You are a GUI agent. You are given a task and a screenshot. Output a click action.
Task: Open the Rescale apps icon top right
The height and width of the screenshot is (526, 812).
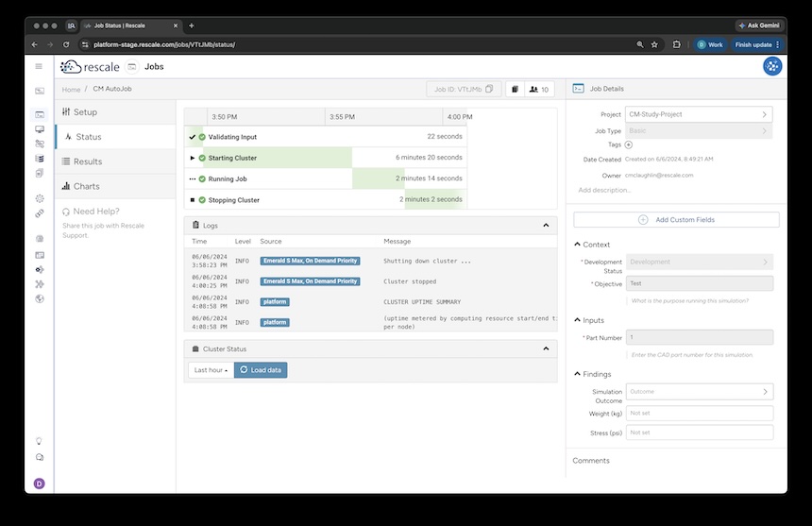(772, 66)
